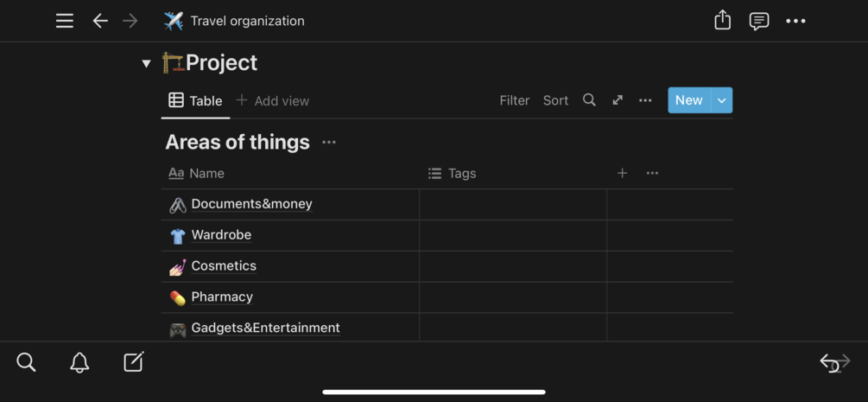868x402 pixels.
Task: Click Add view to create a view
Action: [273, 100]
